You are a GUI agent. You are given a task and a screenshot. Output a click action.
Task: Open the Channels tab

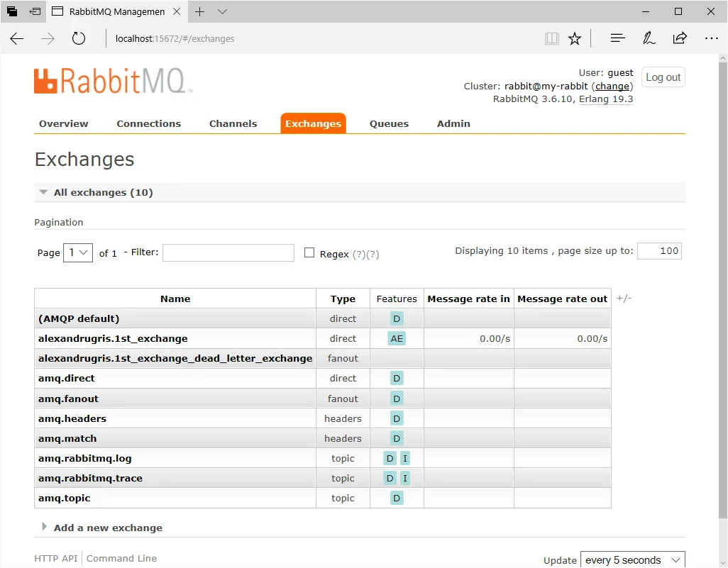coord(233,123)
